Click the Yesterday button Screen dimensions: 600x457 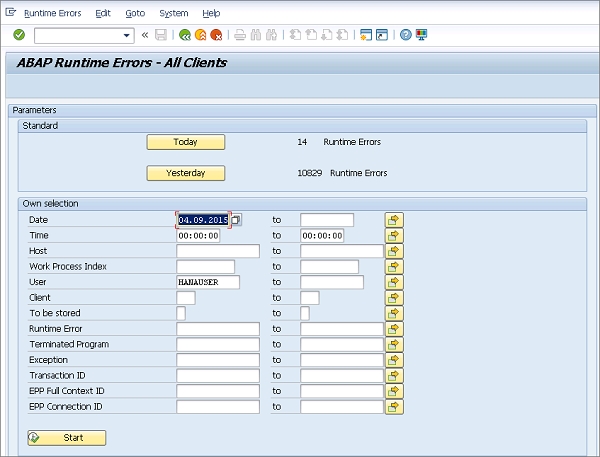186,173
